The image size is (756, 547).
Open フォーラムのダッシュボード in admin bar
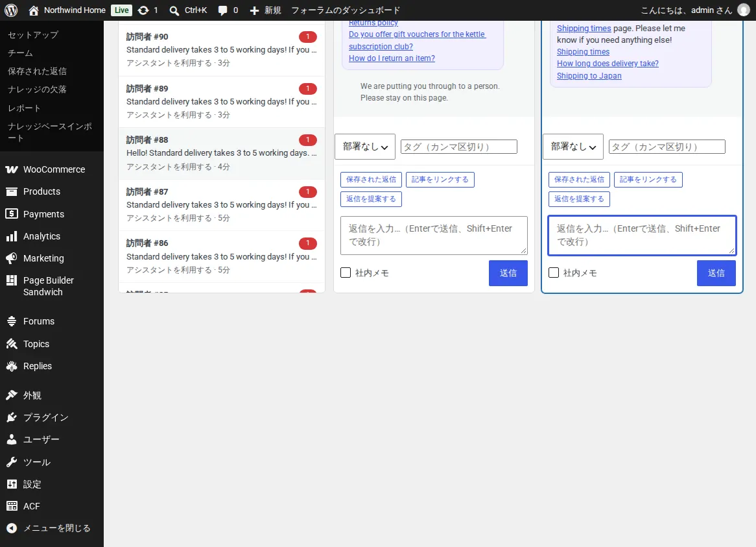tap(345, 10)
